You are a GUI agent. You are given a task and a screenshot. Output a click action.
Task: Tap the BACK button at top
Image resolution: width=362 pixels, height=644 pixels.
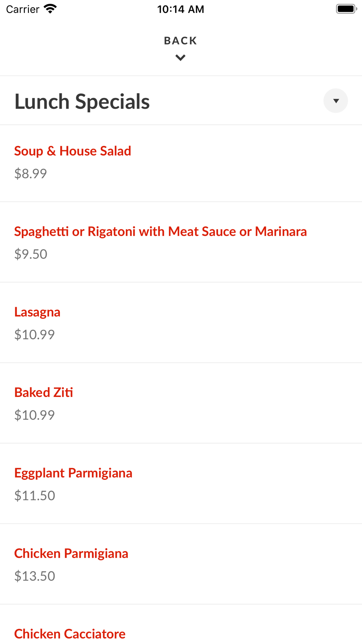(x=180, y=41)
